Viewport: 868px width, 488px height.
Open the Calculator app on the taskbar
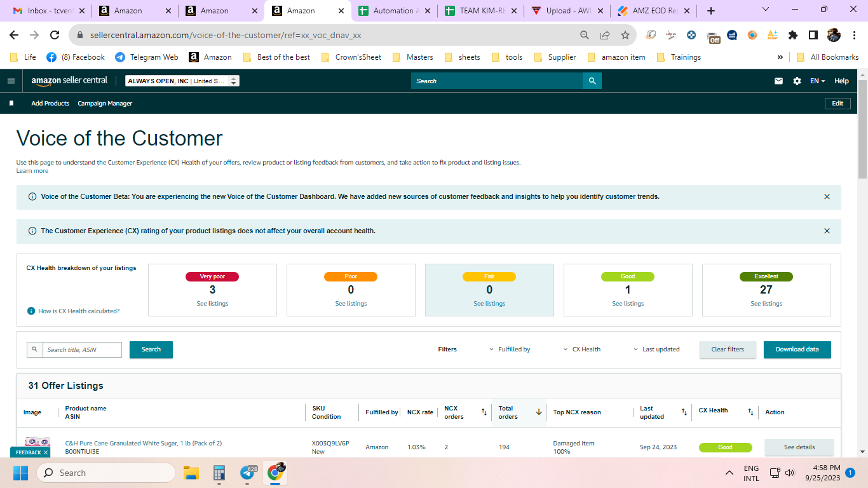click(x=219, y=473)
